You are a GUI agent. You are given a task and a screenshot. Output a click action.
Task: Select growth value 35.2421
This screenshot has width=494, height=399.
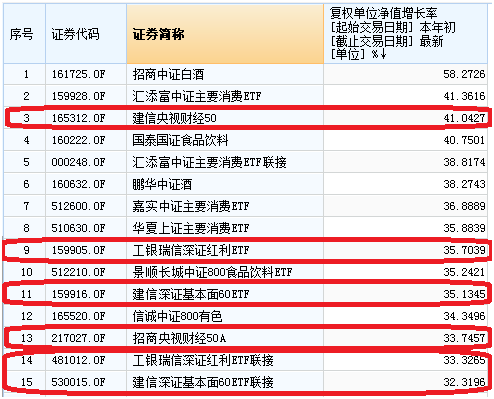tap(464, 272)
